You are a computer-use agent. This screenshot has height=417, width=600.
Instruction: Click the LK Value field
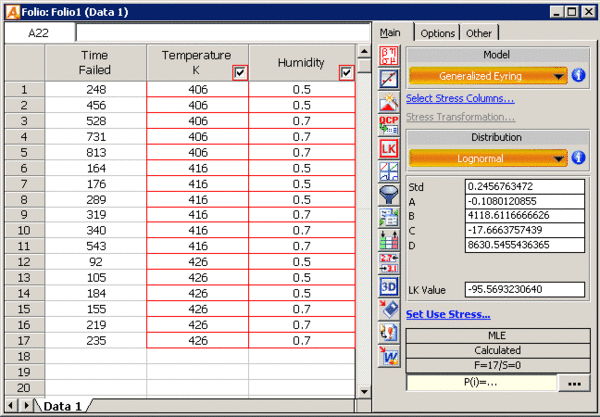(524, 289)
